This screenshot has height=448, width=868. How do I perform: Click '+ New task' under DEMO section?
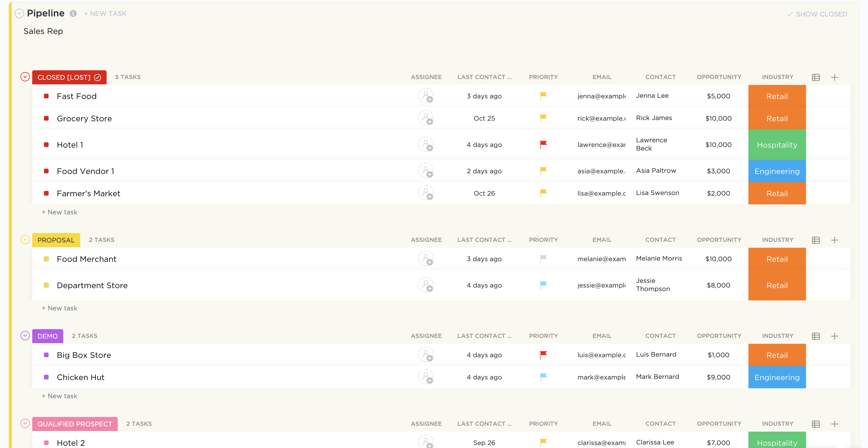click(59, 396)
